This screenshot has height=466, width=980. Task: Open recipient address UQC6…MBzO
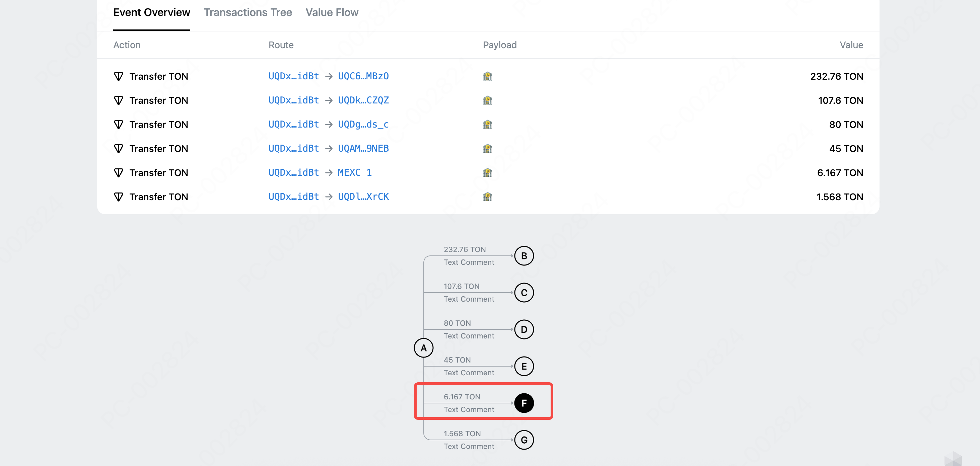coord(363,76)
